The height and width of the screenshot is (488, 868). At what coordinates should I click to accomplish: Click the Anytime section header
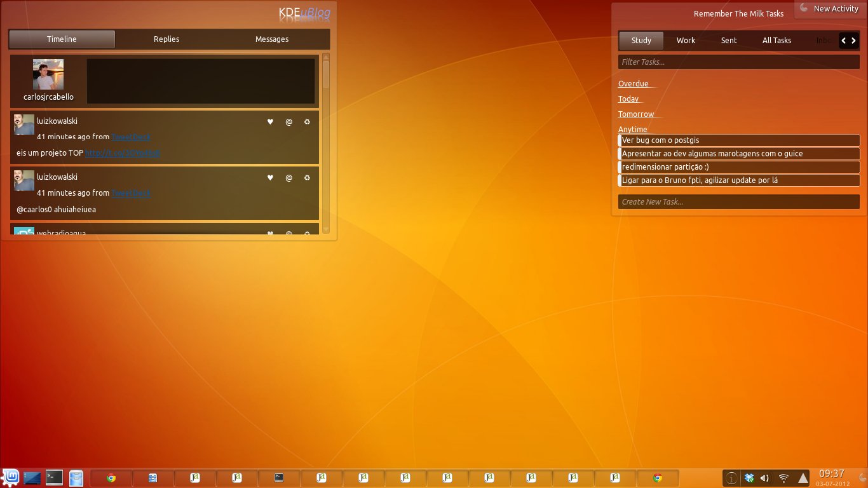633,130
